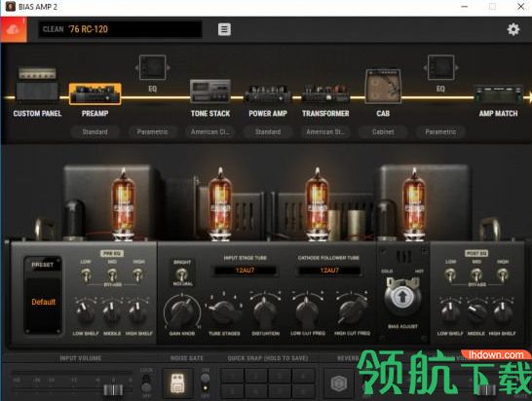Open the Cabinet type selector
Image resolution: width=532 pixels, height=401 pixels.
(x=383, y=131)
